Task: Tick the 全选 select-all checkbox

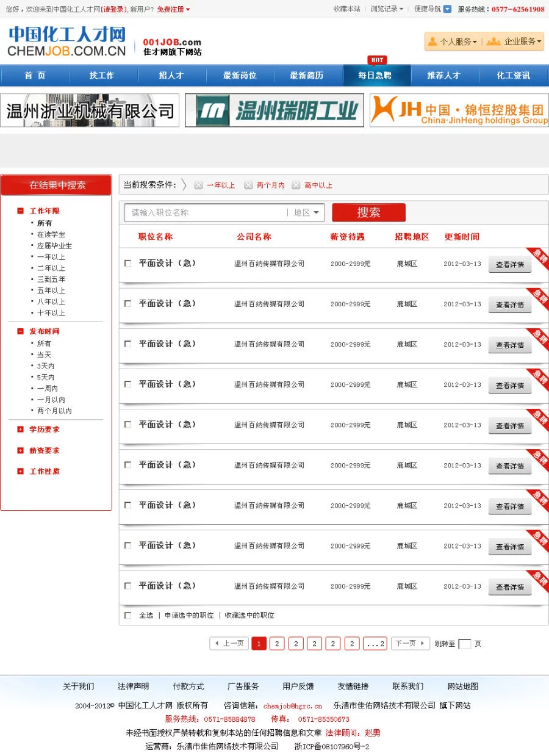Action: pyautogui.click(x=127, y=616)
